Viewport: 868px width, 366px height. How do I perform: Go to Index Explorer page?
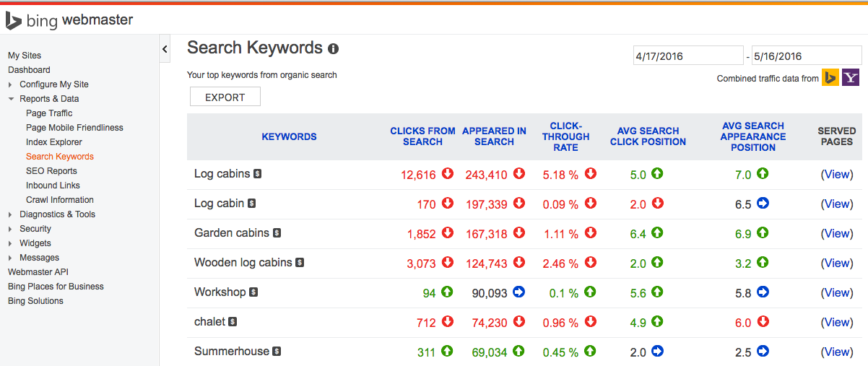pyautogui.click(x=54, y=142)
